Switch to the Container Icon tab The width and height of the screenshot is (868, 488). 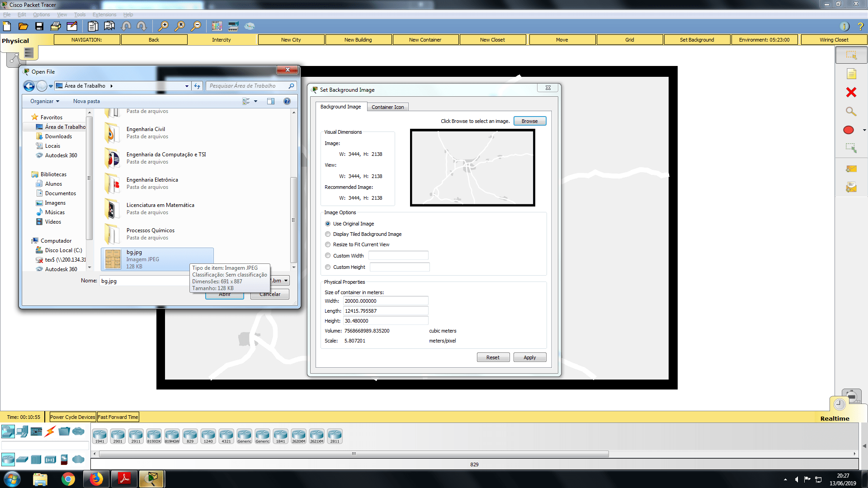387,107
